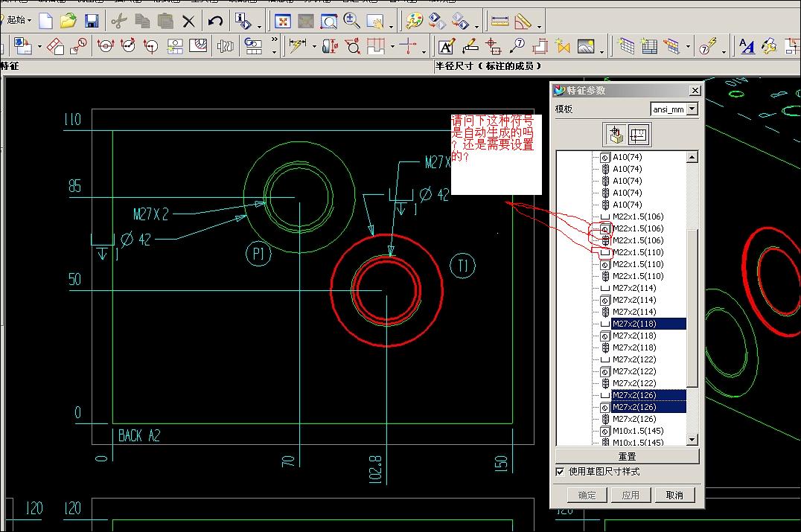Click the scissors Cut icon

119,21
